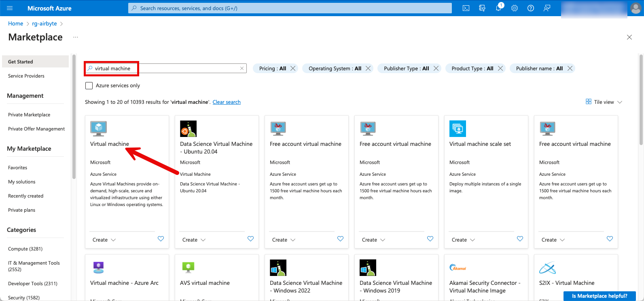Screen dimensions: 644x301
Task: Open Favorites under My Marketplace
Action: [x=18, y=168]
